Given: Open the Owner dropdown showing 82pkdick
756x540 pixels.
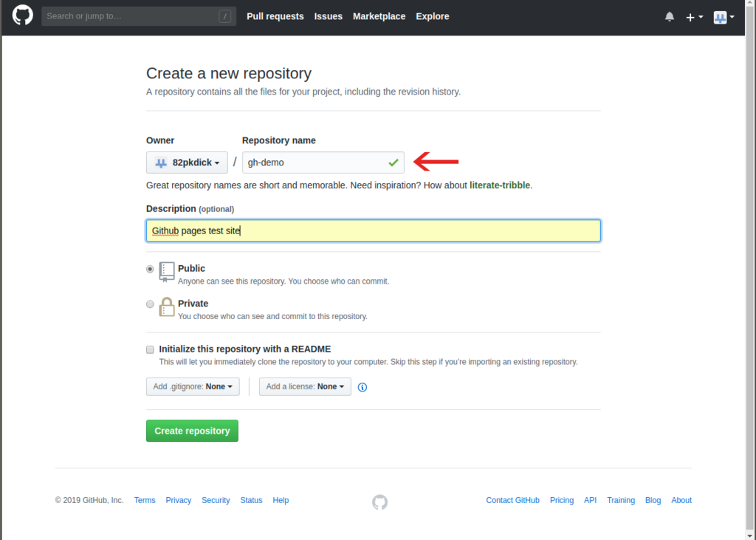Looking at the screenshot, I should [x=187, y=163].
